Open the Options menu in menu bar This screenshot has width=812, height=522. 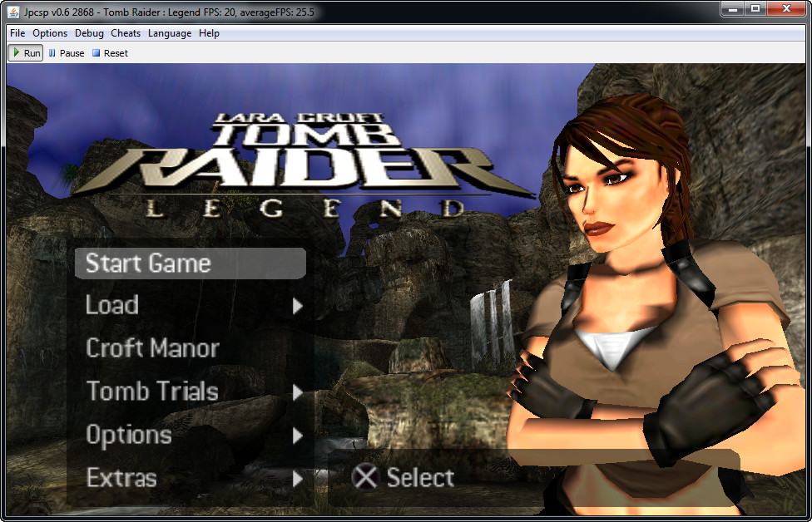click(x=50, y=33)
